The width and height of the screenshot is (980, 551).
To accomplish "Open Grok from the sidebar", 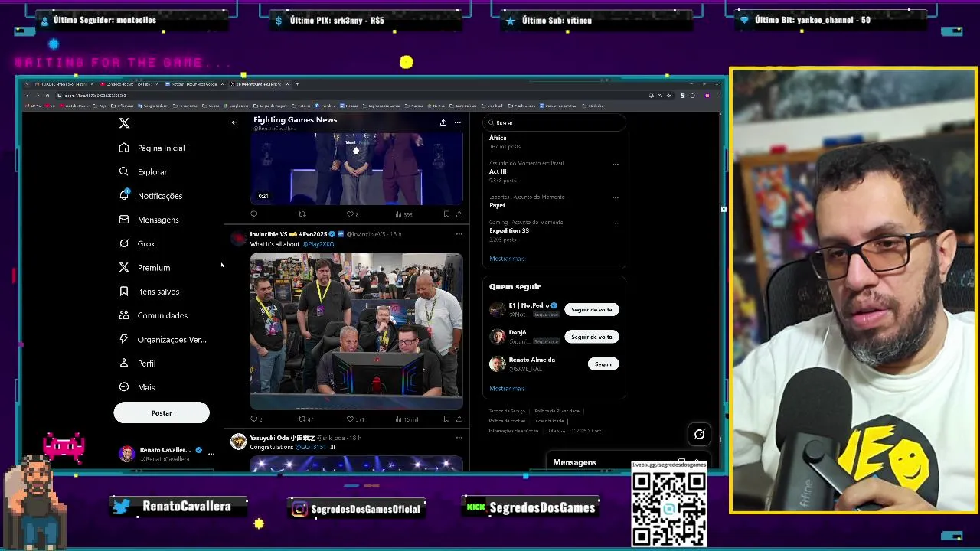I will tap(137, 243).
